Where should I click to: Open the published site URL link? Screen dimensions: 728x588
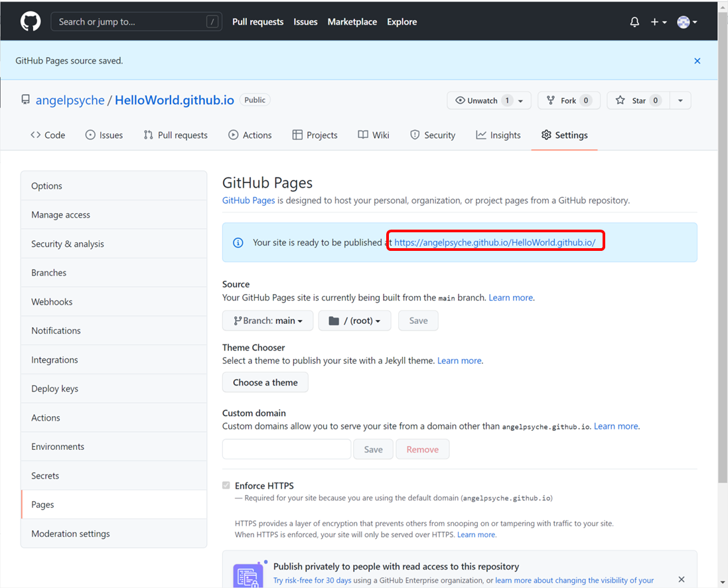[x=495, y=242]
